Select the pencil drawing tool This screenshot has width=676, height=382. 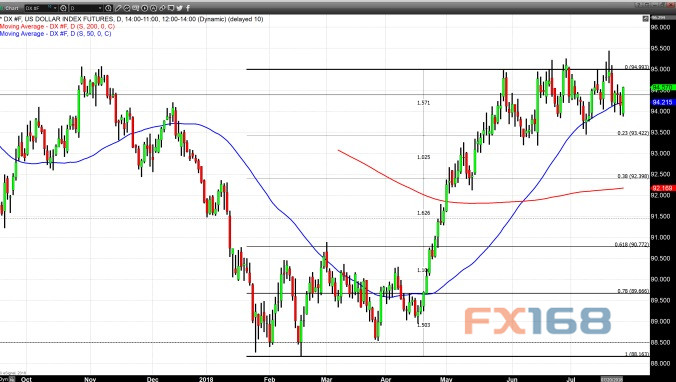[x=118, y=8]
